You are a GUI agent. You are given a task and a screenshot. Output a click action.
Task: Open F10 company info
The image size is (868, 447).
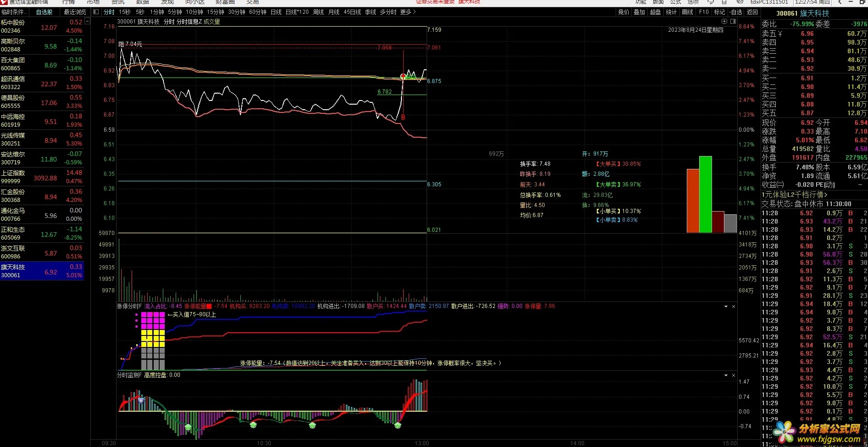(x=704, y=12)
